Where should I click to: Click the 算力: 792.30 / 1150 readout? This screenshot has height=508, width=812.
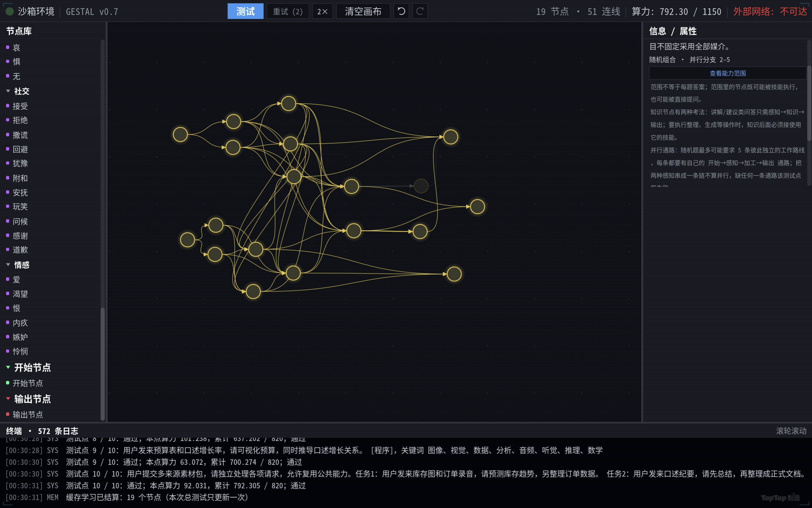tap(677, 11)
